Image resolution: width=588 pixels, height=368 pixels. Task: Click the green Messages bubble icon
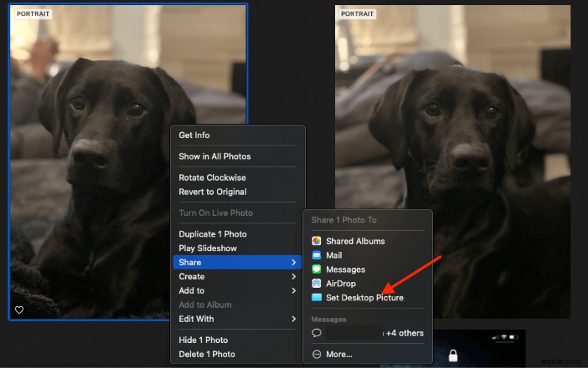tap(317, 269)
